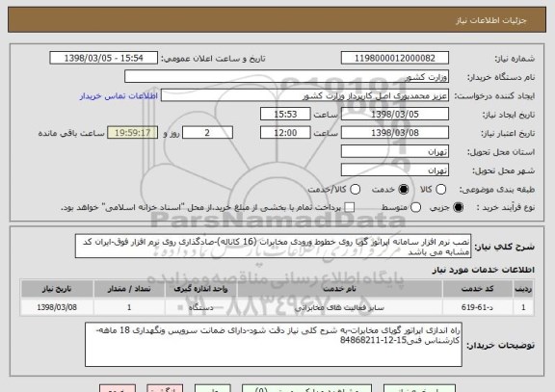Open the اطلاعات تماس خریدار link

pos(119,96)
